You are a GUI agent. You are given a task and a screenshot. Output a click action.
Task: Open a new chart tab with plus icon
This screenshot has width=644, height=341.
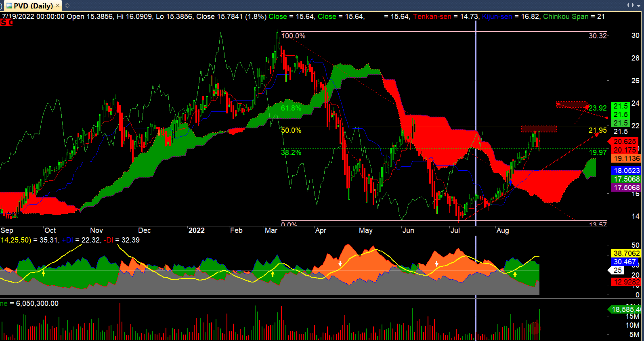tap(67, 6)
